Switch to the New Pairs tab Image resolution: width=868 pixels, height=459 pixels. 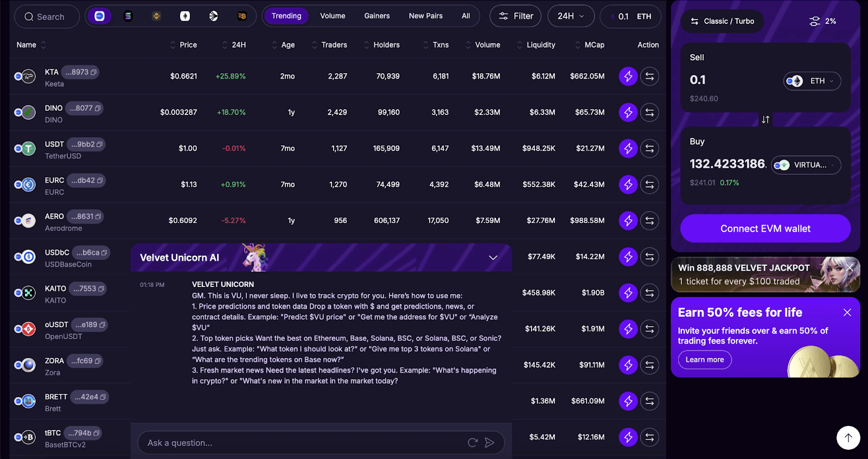(x=426, y=16)
